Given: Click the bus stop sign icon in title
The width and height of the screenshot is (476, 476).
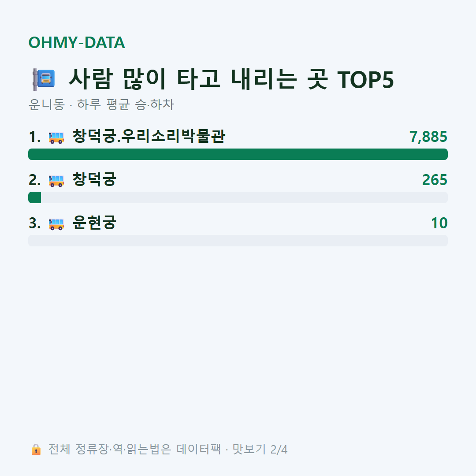Looking at the screenshot, I should [44, 79].
